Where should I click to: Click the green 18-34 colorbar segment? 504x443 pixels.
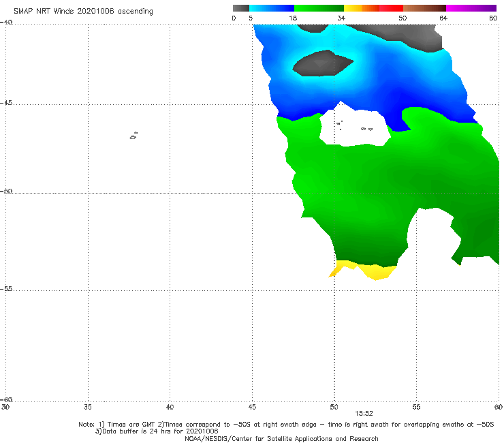click(319, 8)
